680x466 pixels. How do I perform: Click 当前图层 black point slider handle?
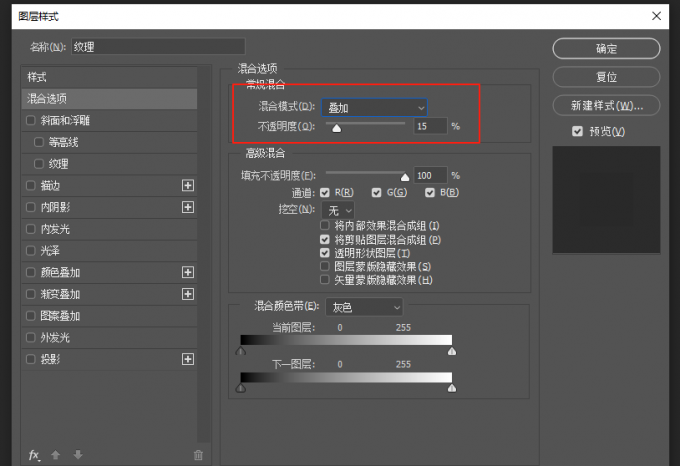pos(241,351)
